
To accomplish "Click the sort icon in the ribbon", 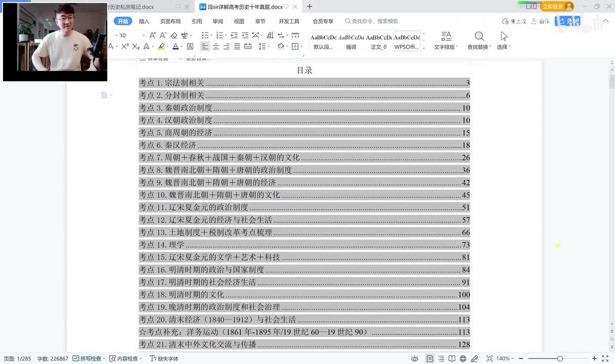I will coord(270,35).
